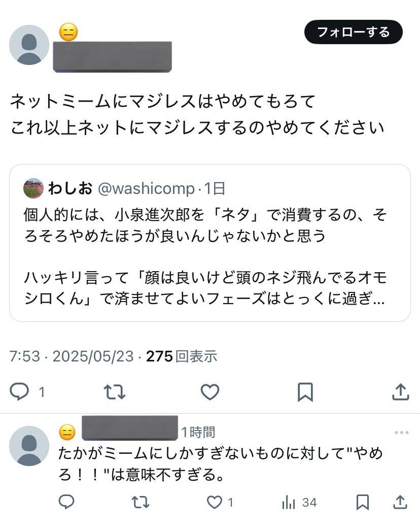This screenshot has width=420, height=529.
Task: Repost the main post
Action: [x=115, y=391]
